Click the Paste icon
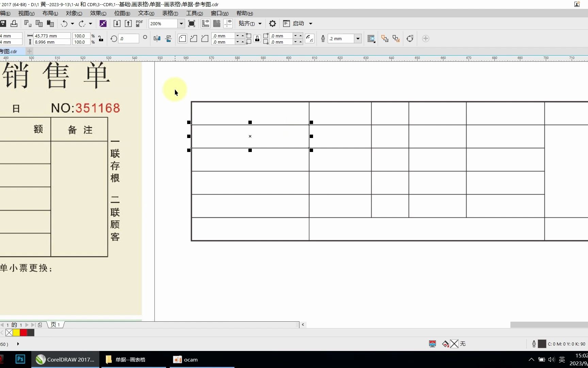 tap(50, 24)
